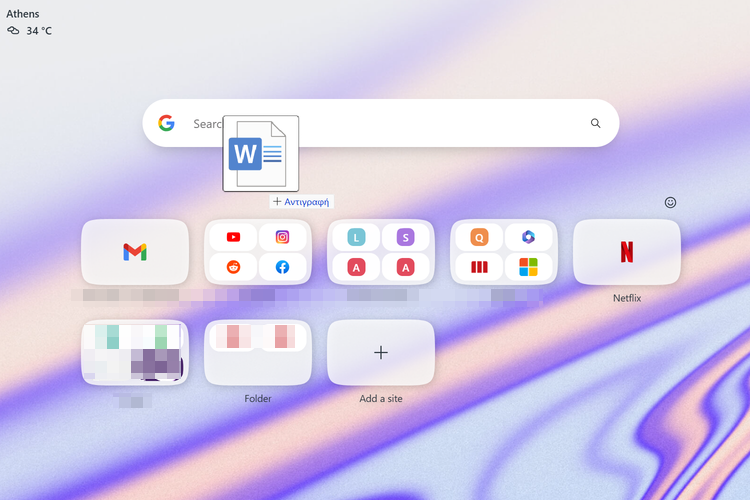
Task: Open the Microsoft 365 Copilot shortcut icon
Action: [528, 237]
